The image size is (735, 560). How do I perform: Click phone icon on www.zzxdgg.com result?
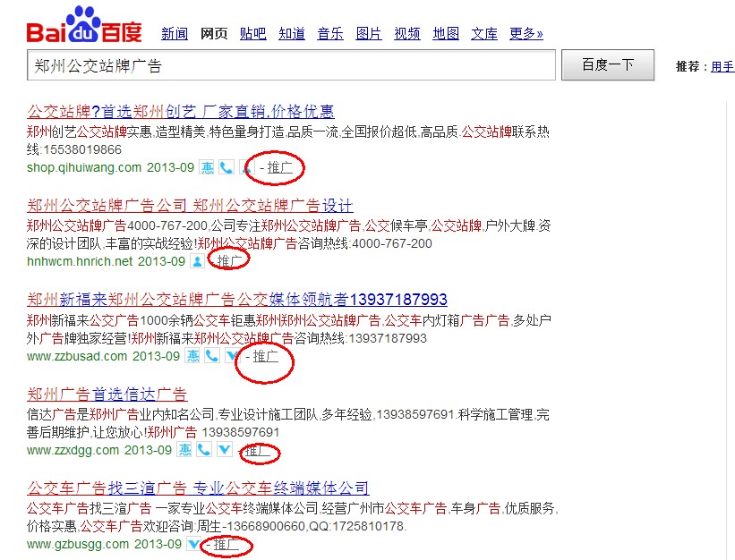(x=204, y=450)
